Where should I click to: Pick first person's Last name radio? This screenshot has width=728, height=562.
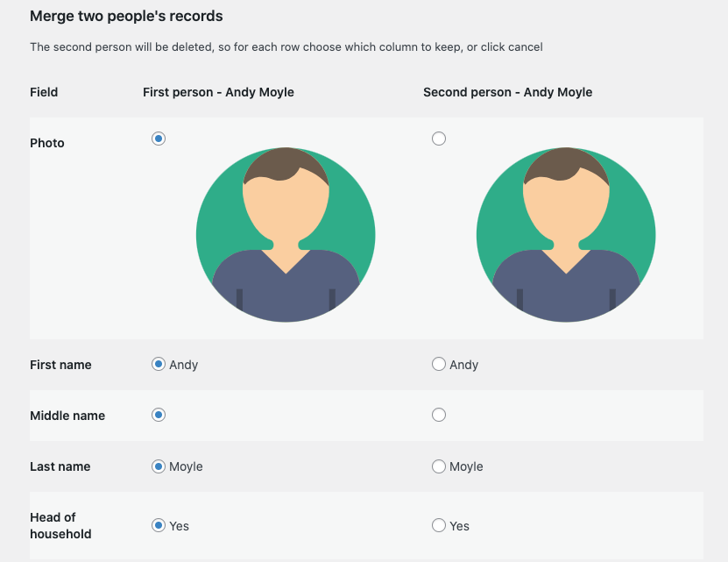159,466
